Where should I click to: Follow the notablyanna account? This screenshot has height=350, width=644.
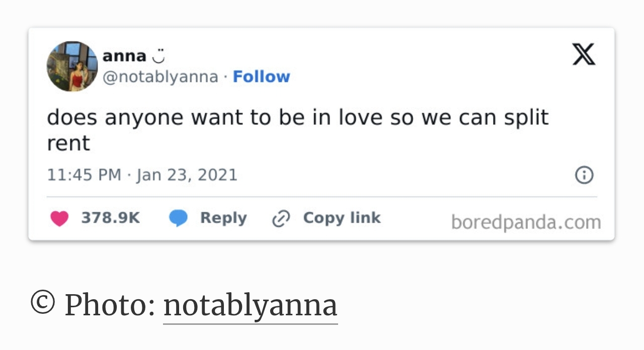click(x=261, y=77)
